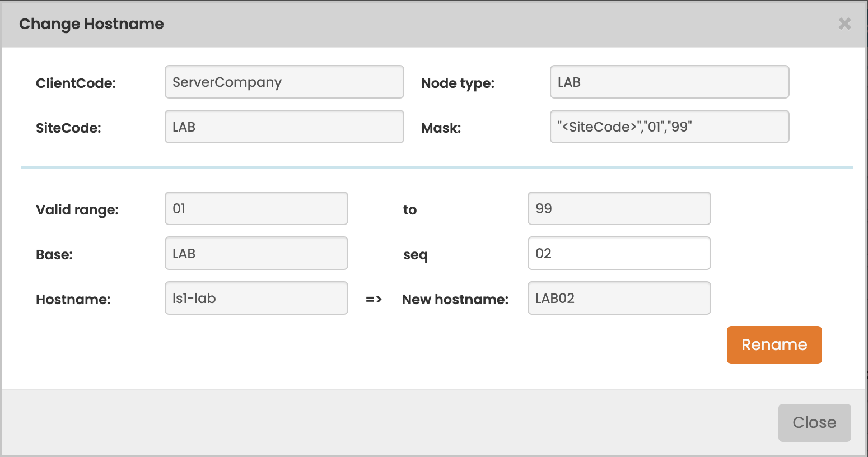Close the dialog with the X icon
Viewport: 868px width, 457px height.
click(x=844, y=24)
